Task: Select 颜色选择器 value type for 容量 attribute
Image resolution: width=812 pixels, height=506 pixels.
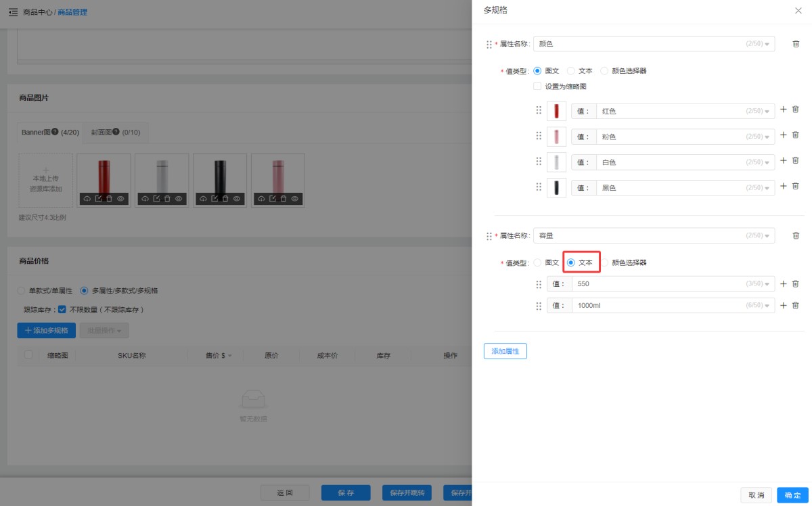Action: pos(604,262)
